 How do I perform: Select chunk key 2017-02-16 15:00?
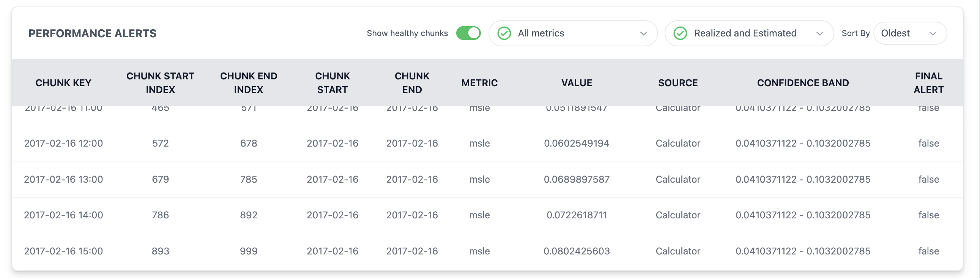click(x=63, y=251)
